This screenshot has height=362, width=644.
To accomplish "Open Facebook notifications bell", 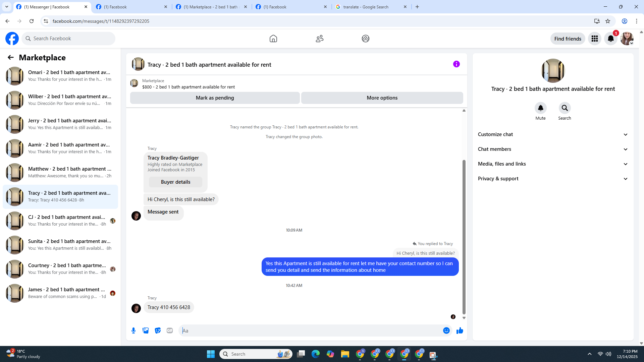I will (x=610, y=39).
